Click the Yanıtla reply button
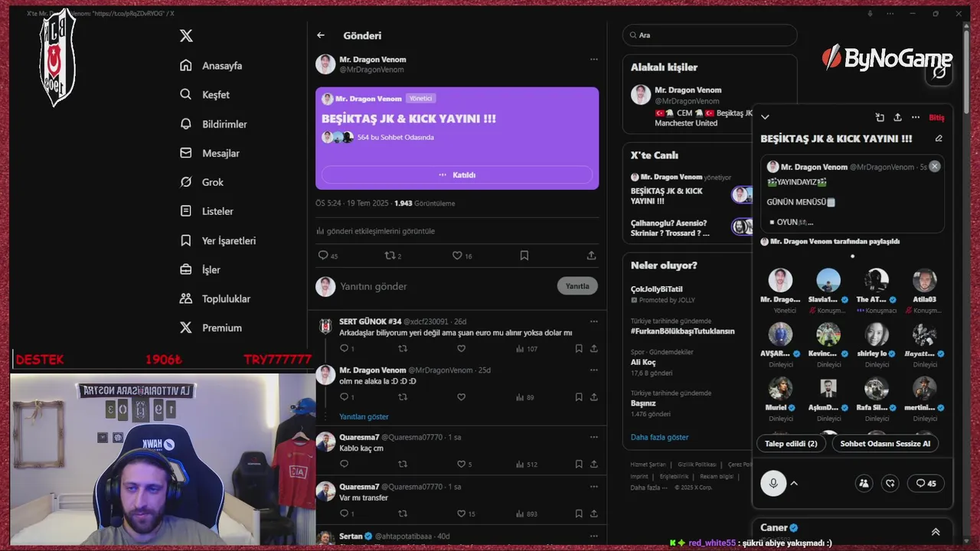Viewport: 980px width, 551px height. tap(577, 286)
